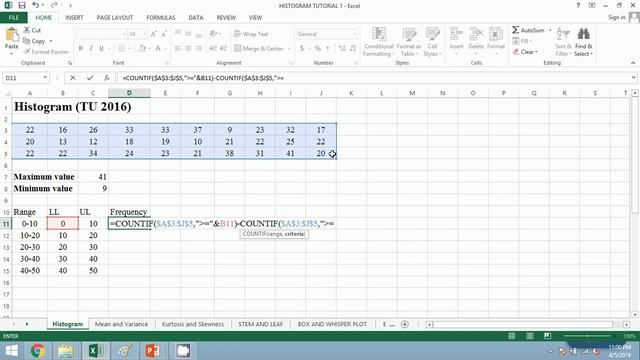Switch to Page Layout view in status bar
Viewport: 640px width, 360px height.
[529, 336]
